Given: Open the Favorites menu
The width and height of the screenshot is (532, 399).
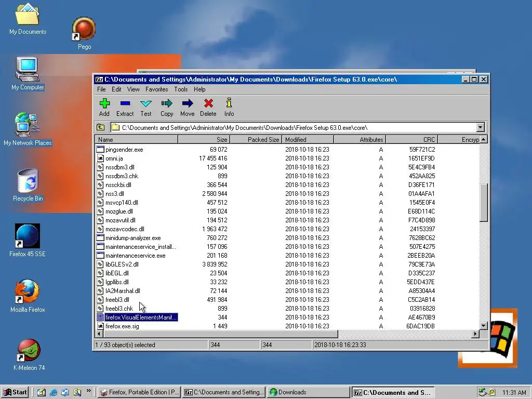Looking at the screenshot, I should pos(156,89).
